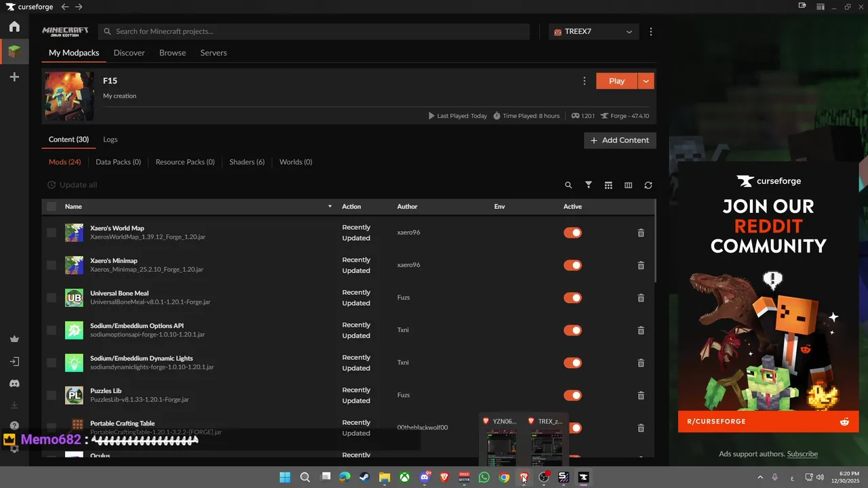Disable Sodium/Embeddium Dynamic Lights active toggle
This screenshot has width=868, height=488.
(572, 363)
